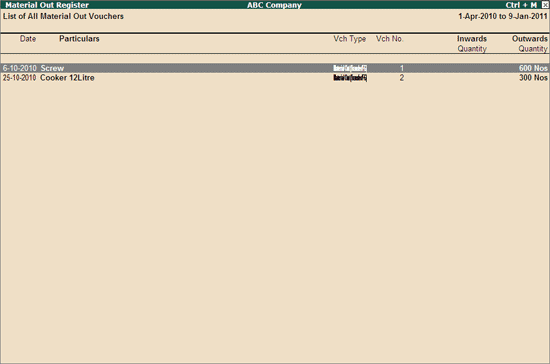Screen dimensions: 550x364
Task: Click voucher number 2
Action: point(402,77)
